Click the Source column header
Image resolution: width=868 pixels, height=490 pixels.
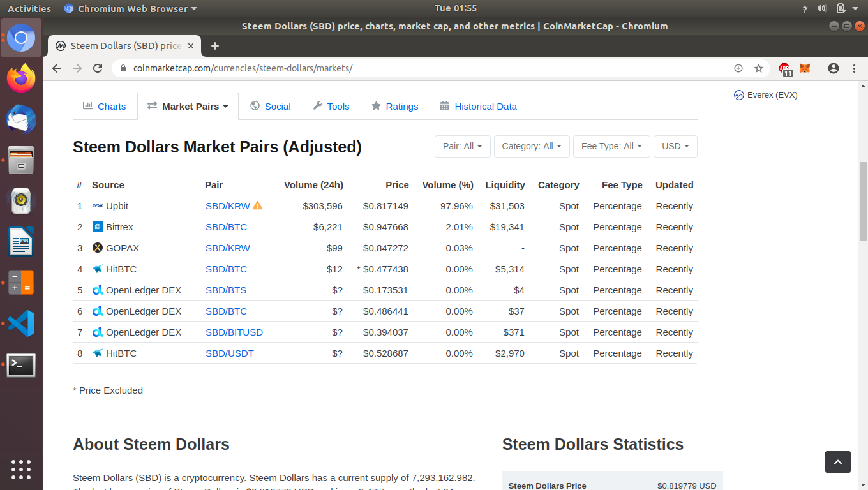[x=108, y=185]
